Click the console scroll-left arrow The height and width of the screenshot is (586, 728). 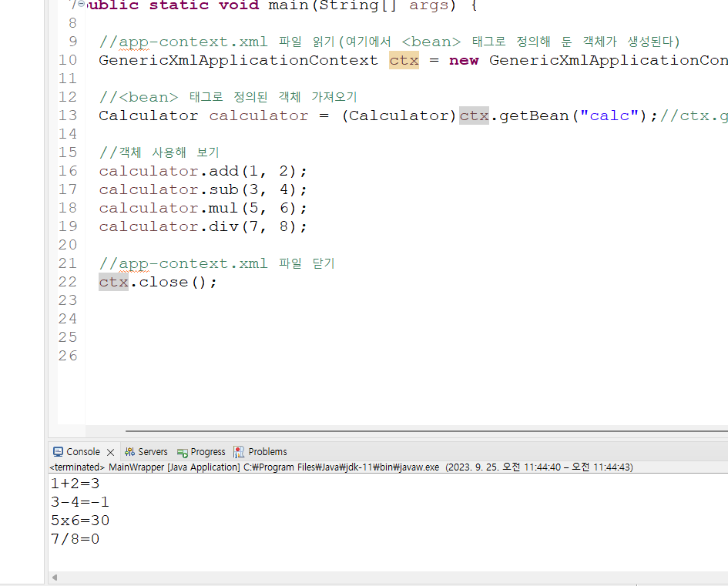(55, 578)
